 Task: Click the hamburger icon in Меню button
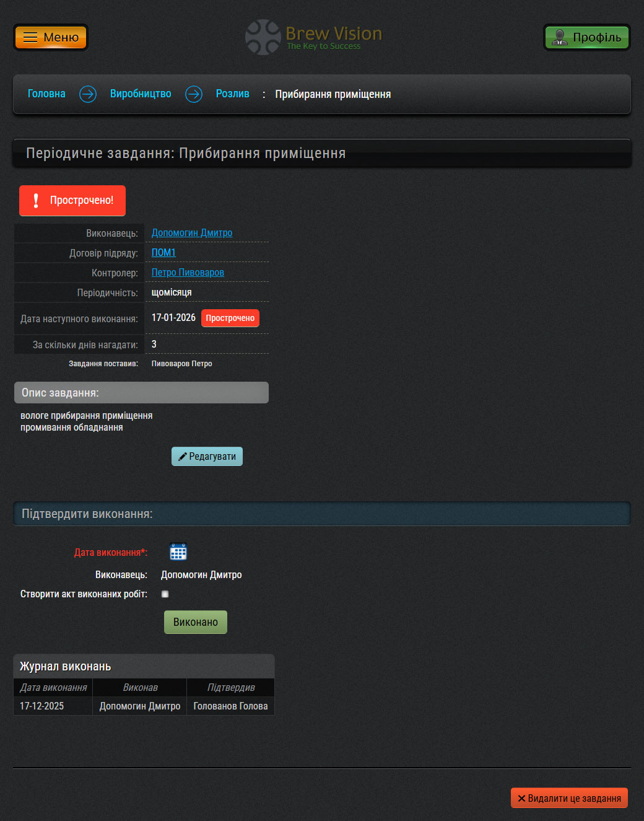click(30, 38)
